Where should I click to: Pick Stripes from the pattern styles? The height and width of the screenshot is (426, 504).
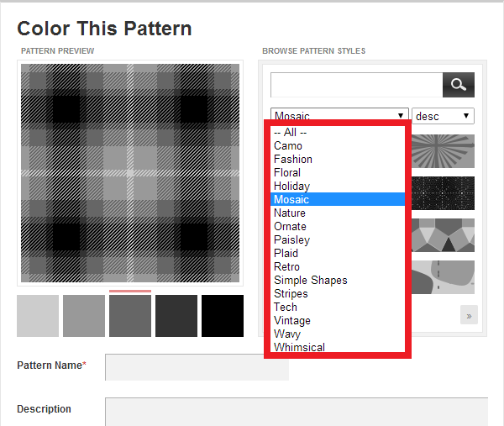[x=291, y=293]
